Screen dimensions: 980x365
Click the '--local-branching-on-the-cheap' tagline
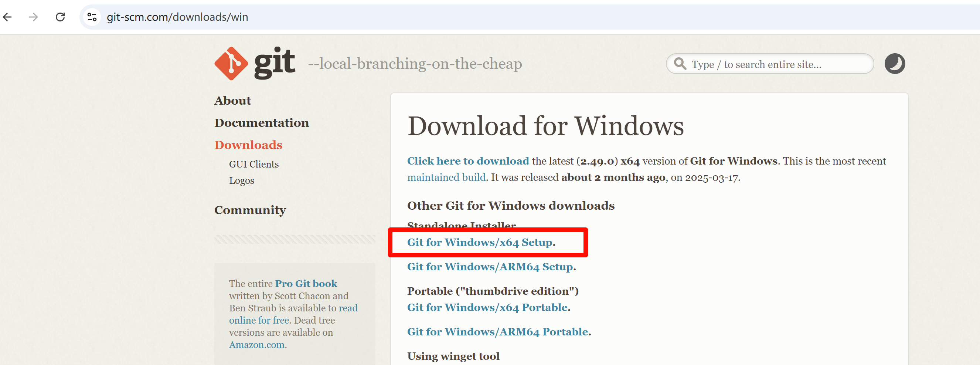415,64
